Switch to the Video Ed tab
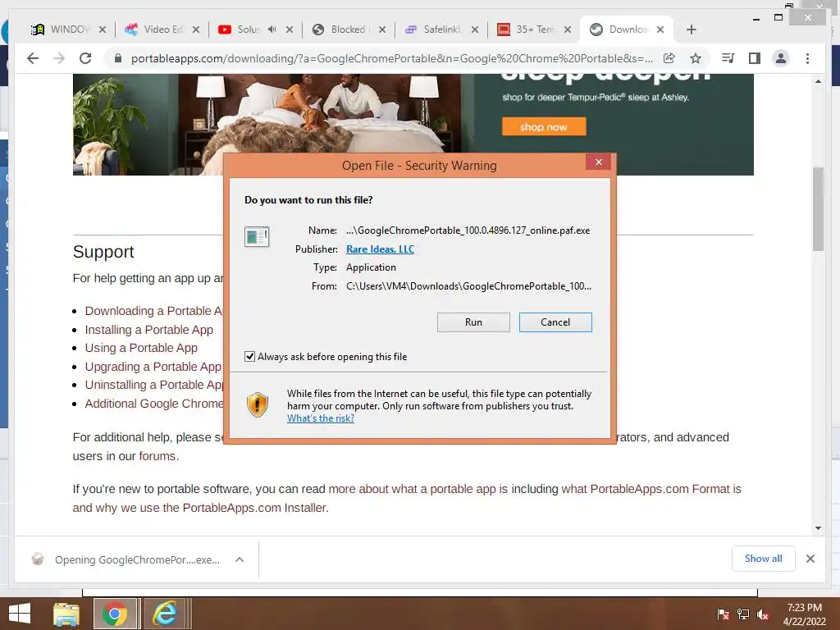 tap(162, 30)
